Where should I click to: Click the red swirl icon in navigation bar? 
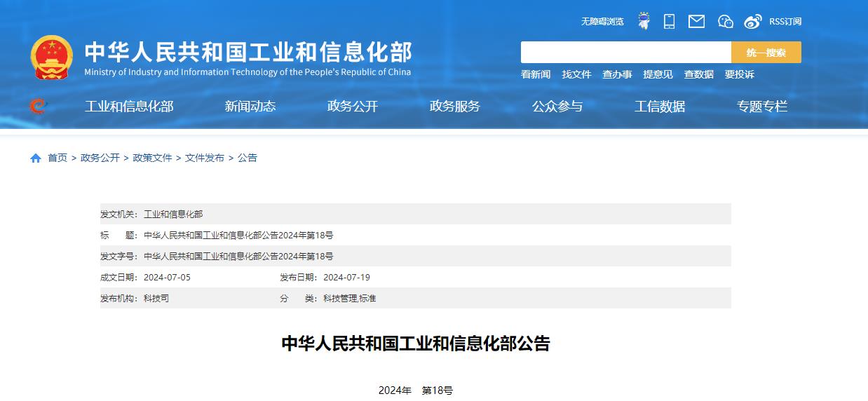(x=38, y=107)
